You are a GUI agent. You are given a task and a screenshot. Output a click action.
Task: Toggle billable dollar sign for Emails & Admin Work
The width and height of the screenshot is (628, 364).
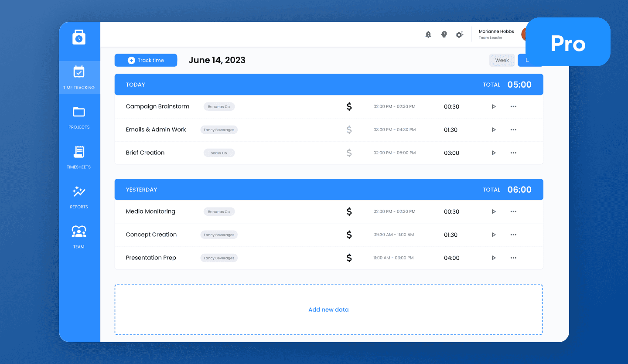[349, 129]
